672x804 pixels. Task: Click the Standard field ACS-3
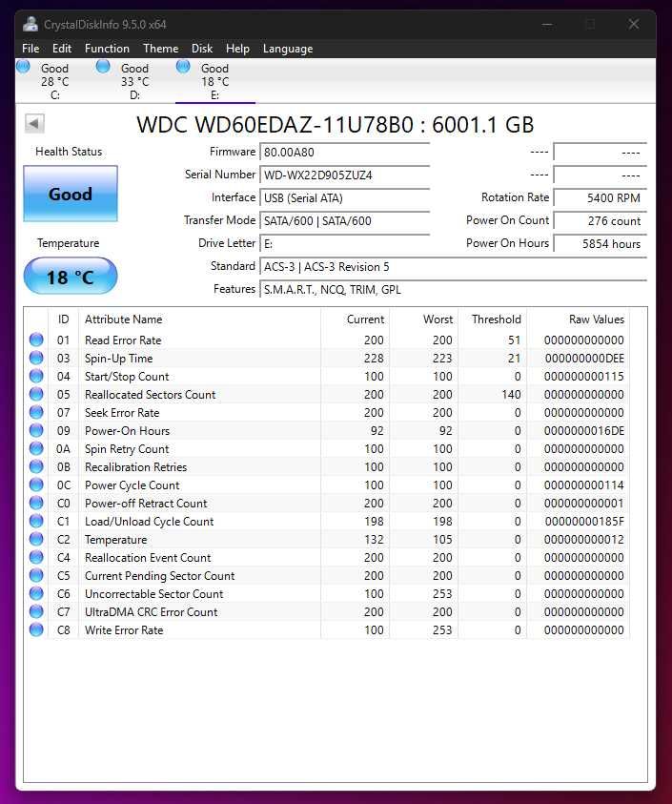point(453,267)
